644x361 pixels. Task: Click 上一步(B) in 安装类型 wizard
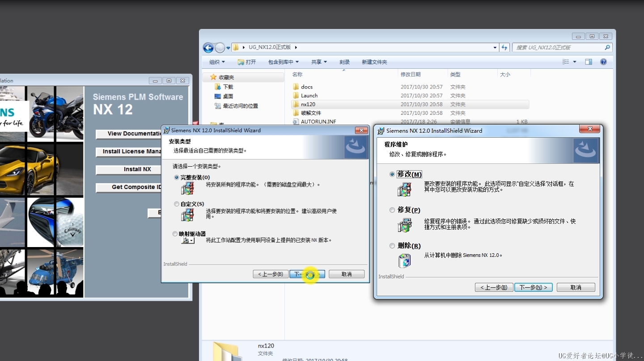click(271, 274)
